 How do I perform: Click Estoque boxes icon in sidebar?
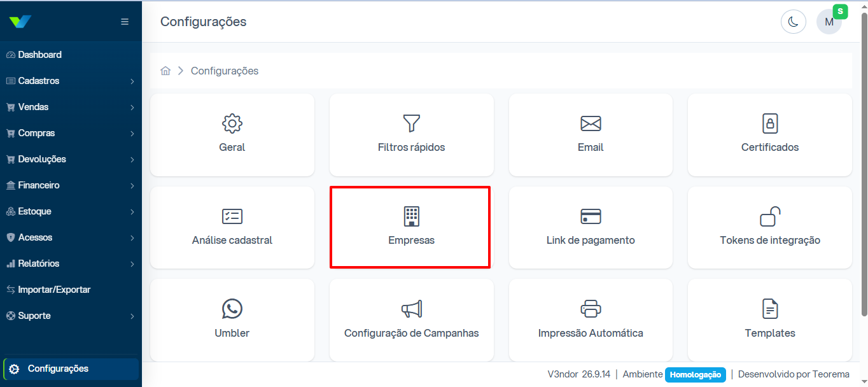11,211
